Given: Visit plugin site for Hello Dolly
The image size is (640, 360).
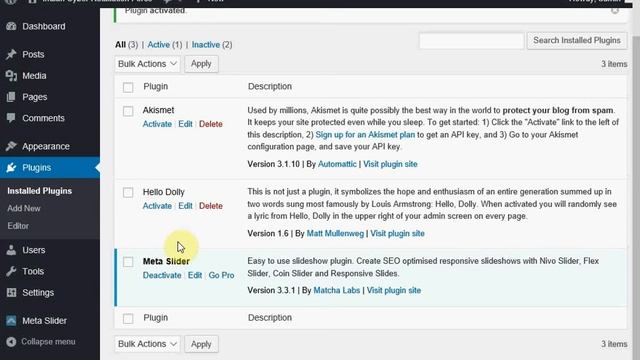Looking at the screenshot, I should (397, 233).
